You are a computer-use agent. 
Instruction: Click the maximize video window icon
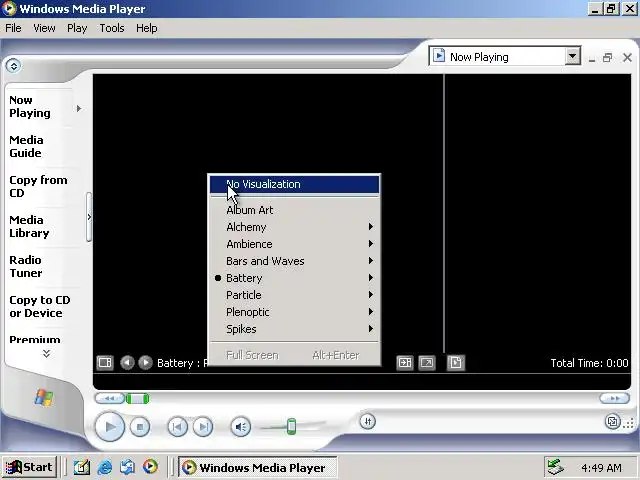click(427, 363)
